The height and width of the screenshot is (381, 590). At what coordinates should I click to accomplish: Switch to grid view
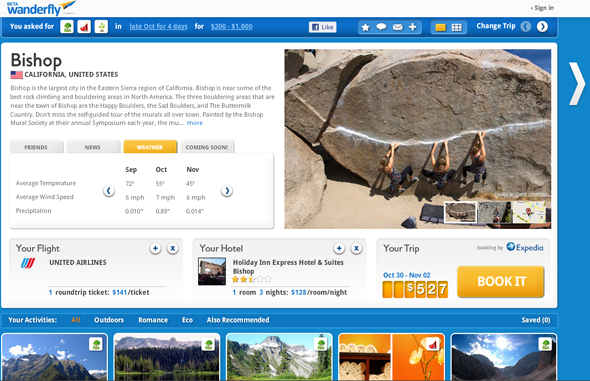456,27
